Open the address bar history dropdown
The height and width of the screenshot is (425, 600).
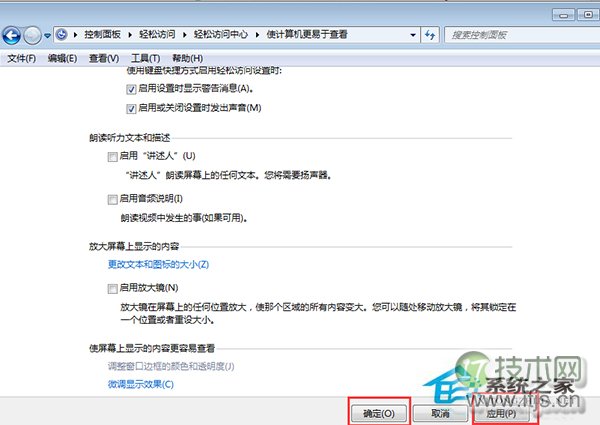coord(413,35)
